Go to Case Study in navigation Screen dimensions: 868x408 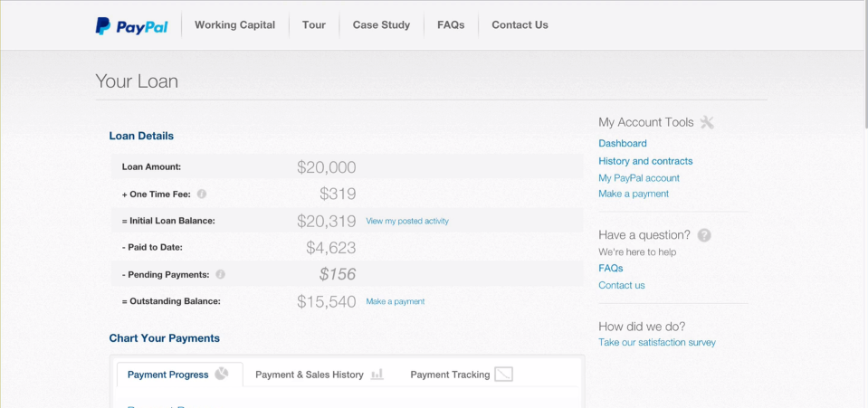click(x=381, y=25)
